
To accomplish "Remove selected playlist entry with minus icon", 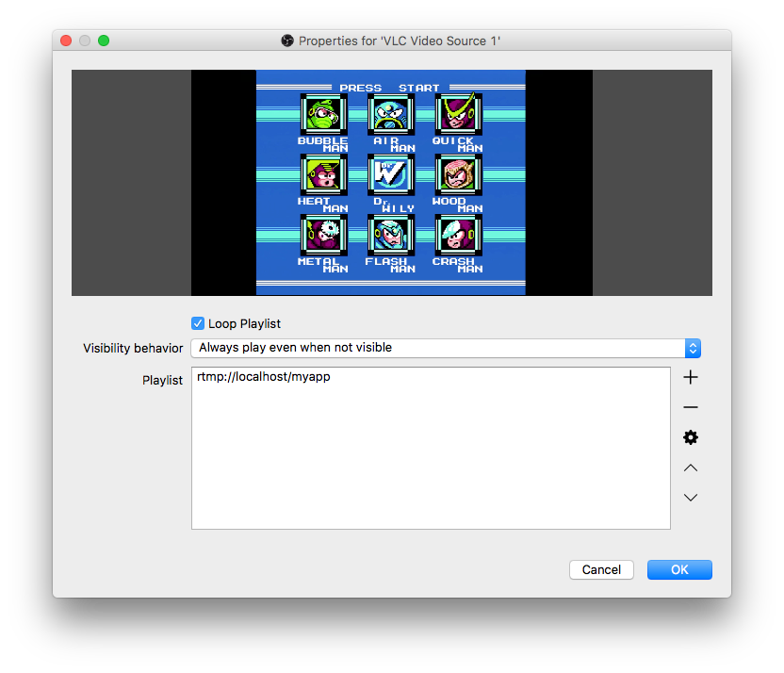I will click(691, 407).
